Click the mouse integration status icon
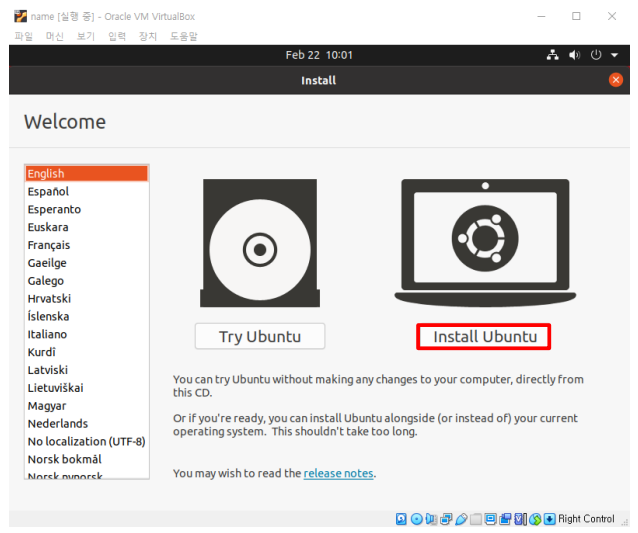 coord(535,519)
